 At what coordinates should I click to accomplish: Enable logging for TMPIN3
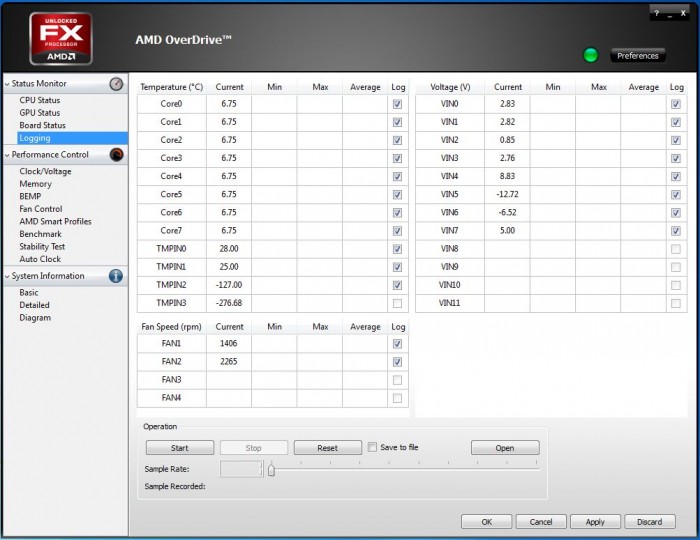pos(397,303)
